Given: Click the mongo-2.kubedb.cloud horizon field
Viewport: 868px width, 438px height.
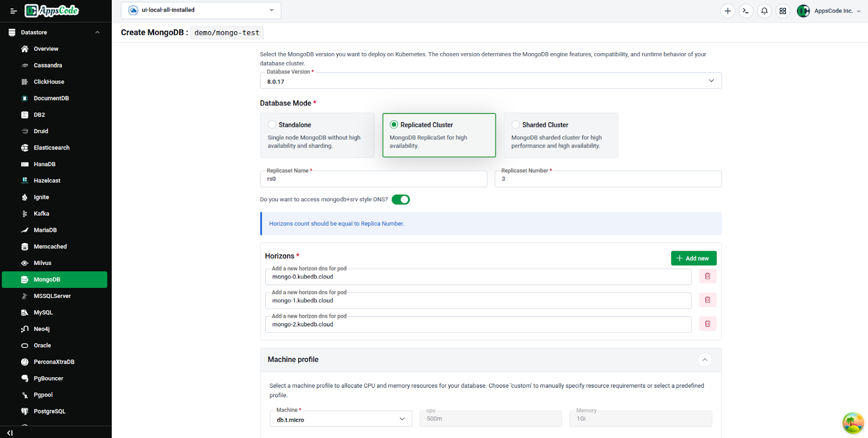Looking at the screenshot, I should point(478,324).
